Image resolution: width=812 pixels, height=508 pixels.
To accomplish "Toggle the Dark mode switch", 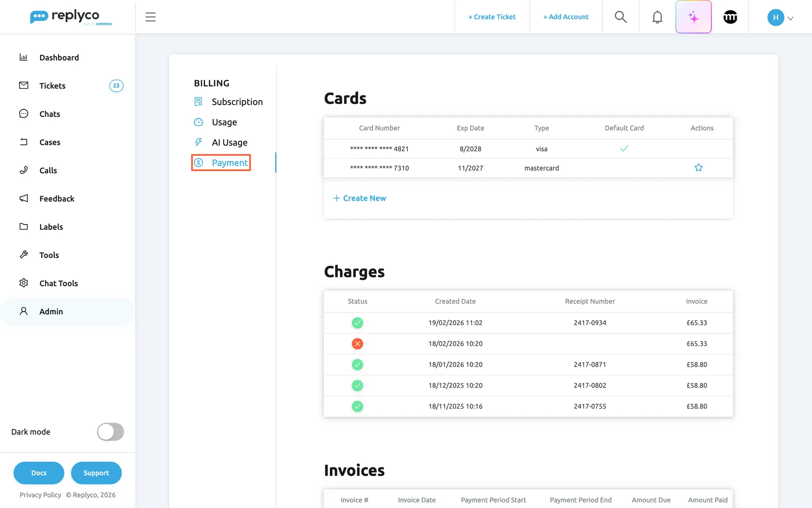I will 111,432.
